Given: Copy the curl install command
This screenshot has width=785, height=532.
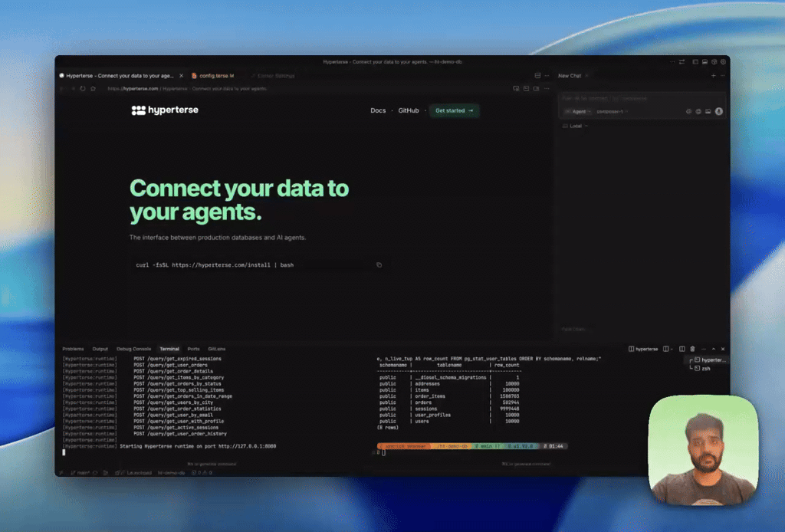Looking at the screenshot, I should point(379,264).
